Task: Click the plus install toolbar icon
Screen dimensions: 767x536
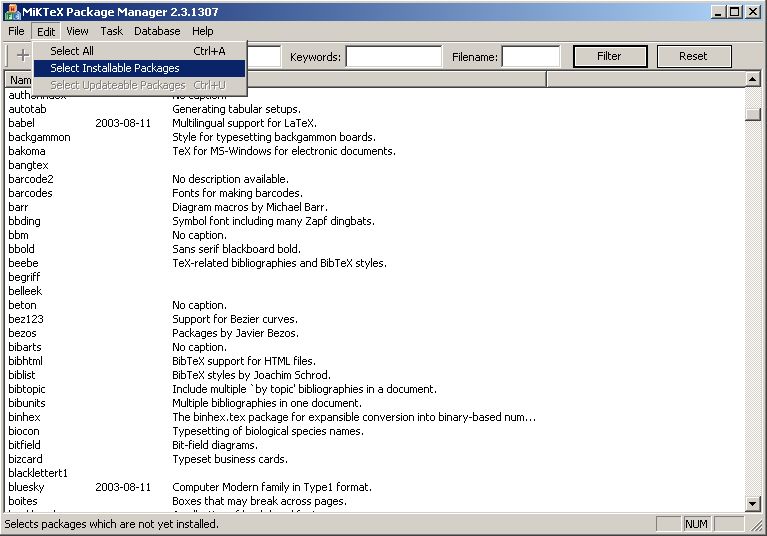Action: (23, 55)
